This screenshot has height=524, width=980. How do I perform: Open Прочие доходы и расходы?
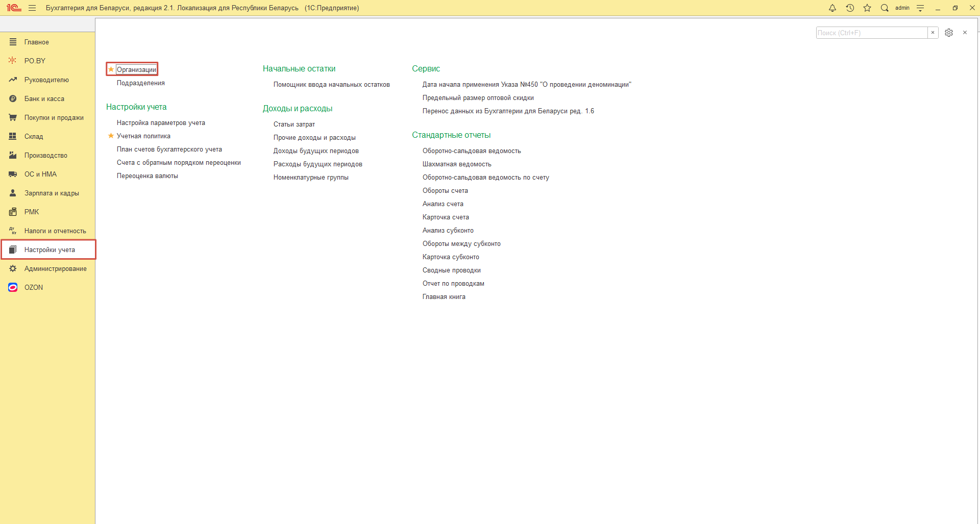(314, 137)
